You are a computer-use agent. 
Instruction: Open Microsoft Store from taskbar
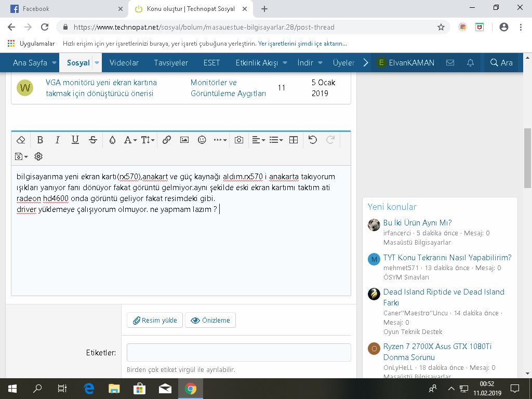139,389
